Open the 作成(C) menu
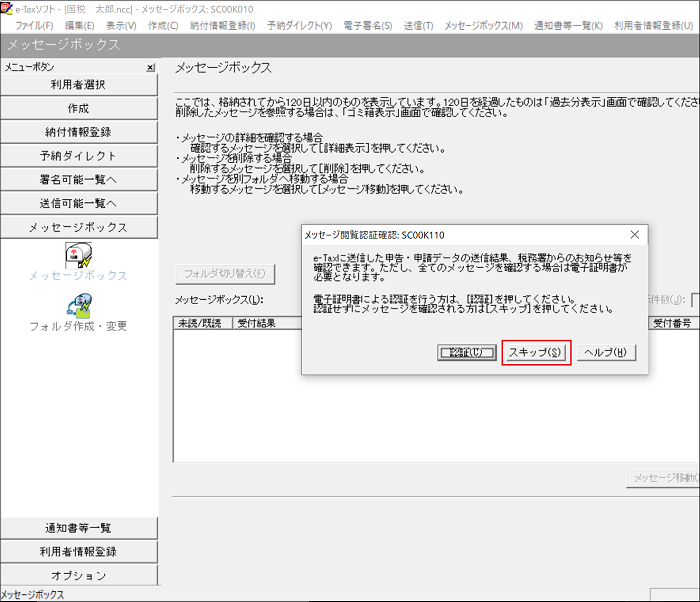The height and width of the screenshot is (602, 700). [x=163, y=25]
